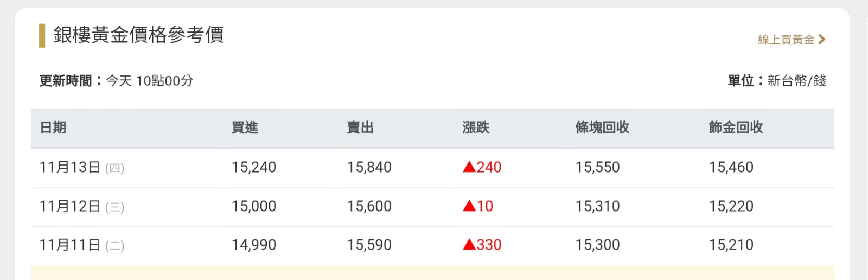Click the 14,990 buying price
The height and width of the screenshot is (280, 868).
pos(253,245)
